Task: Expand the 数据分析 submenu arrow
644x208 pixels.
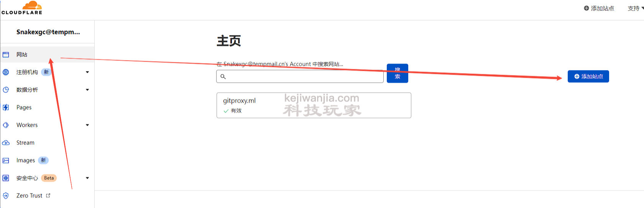Action: point(87,90)
